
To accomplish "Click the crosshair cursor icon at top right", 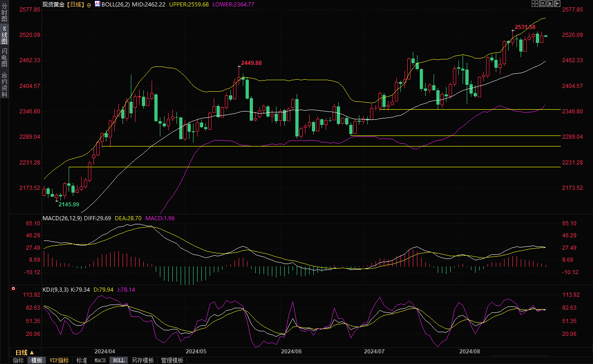I will [535, 4].
